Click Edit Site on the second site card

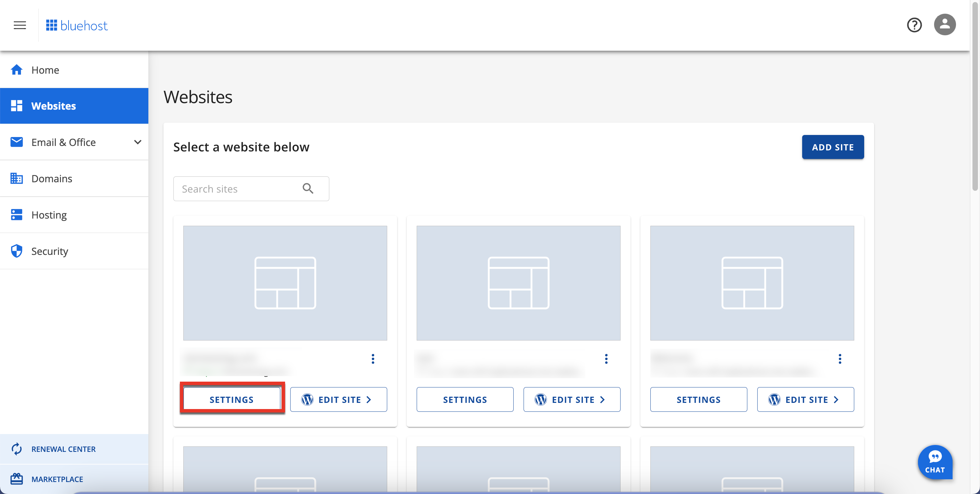click(x=572, y=400)
